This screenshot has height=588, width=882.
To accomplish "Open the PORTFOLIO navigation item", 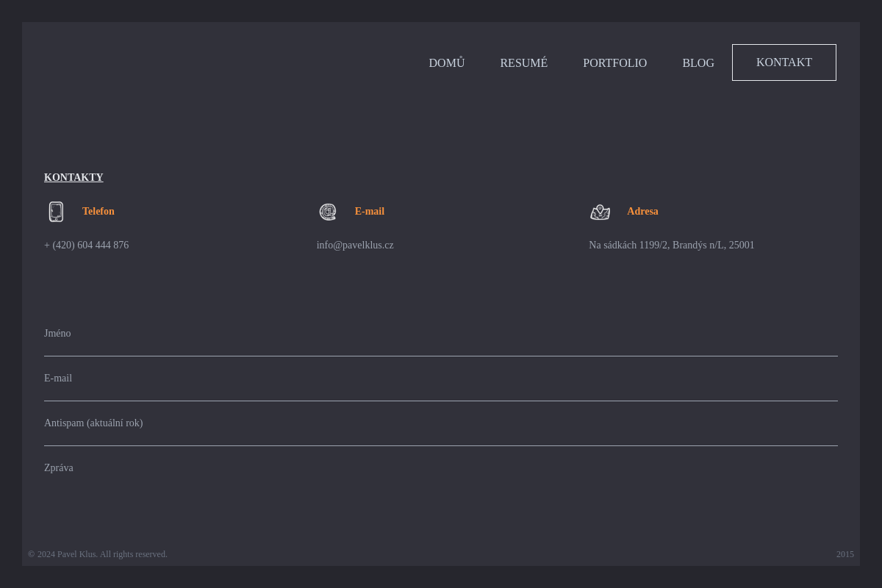I will [614, 63].
